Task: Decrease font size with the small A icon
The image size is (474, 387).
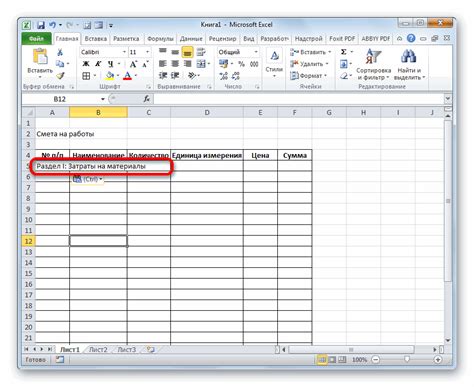Action: [x=145, y=64]
